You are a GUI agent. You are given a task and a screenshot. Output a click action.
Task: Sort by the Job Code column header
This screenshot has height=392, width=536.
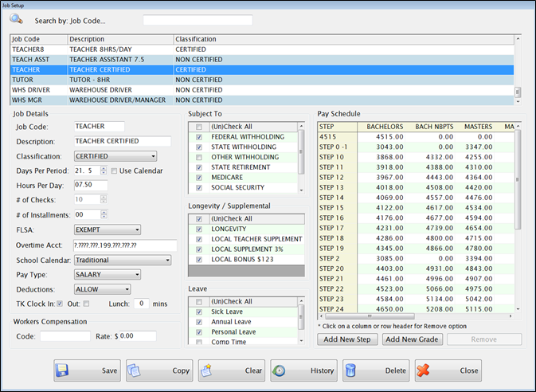(39, 39)
